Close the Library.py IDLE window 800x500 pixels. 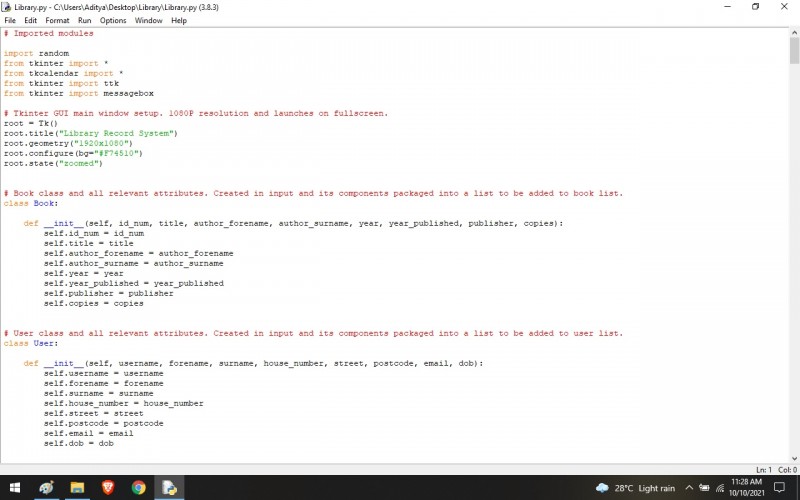[784, 7]
